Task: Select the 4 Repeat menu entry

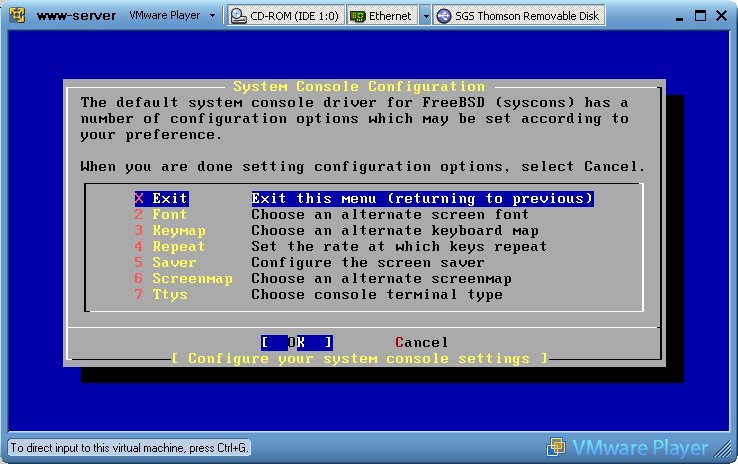Action: [169, 247]
